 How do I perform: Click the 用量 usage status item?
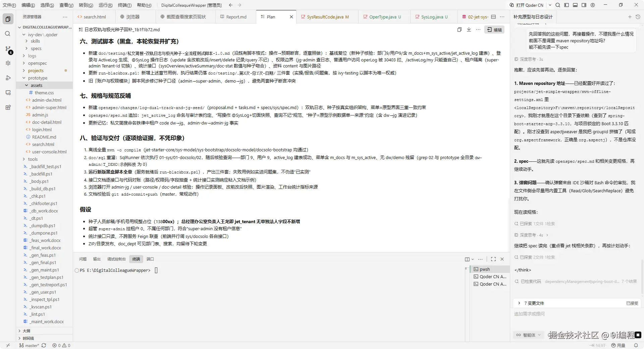(618, 345)
